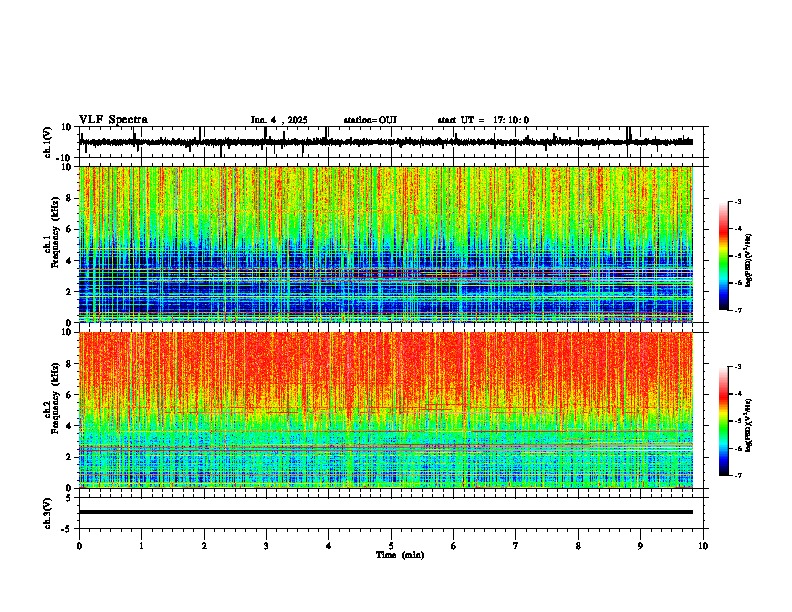Select the "Jan. 4 , 2025" date text
Image resolution: width=792 pixels, height=612 pixels.
(279, 120)
